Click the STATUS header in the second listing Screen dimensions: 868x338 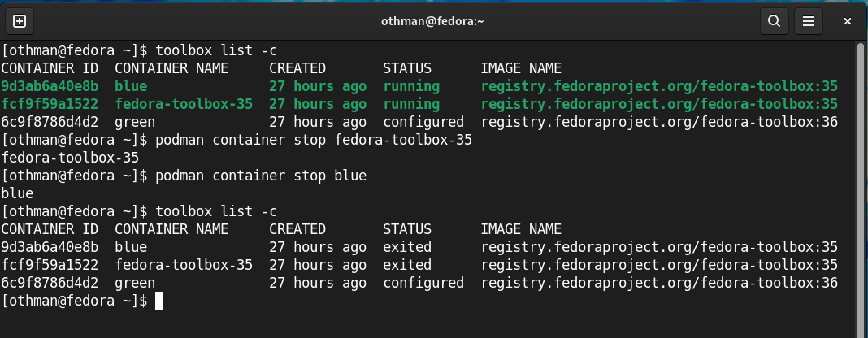[407, 229]
